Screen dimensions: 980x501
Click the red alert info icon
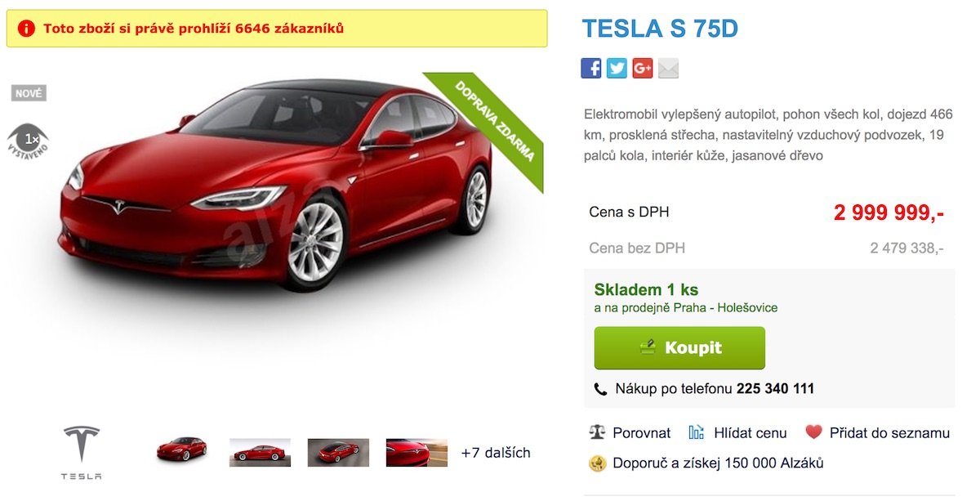coord(26,29)
